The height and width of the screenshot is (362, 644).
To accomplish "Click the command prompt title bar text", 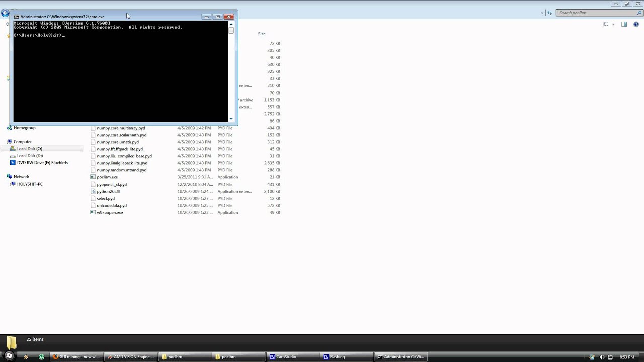I will pos(62,17).
